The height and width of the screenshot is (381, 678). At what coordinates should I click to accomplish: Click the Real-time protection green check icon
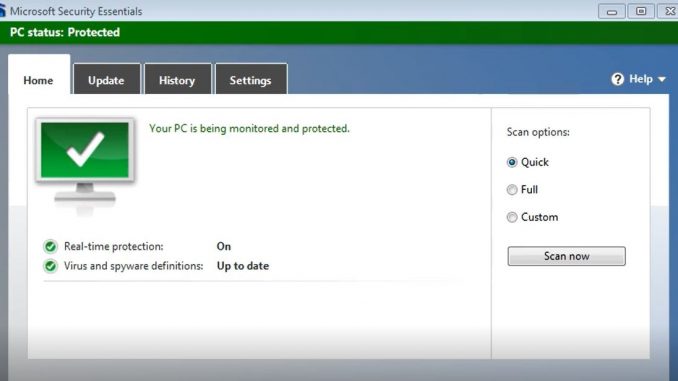[51, 247]
